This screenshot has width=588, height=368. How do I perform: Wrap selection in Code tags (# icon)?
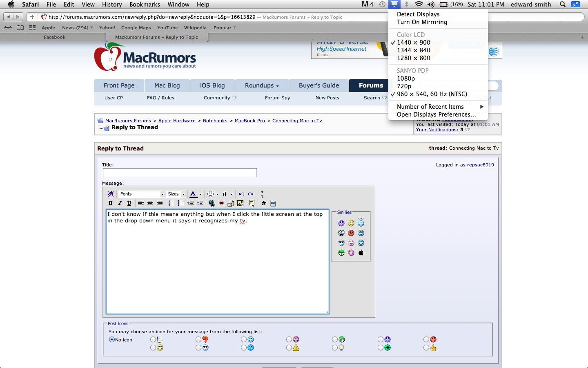[263, 203]
